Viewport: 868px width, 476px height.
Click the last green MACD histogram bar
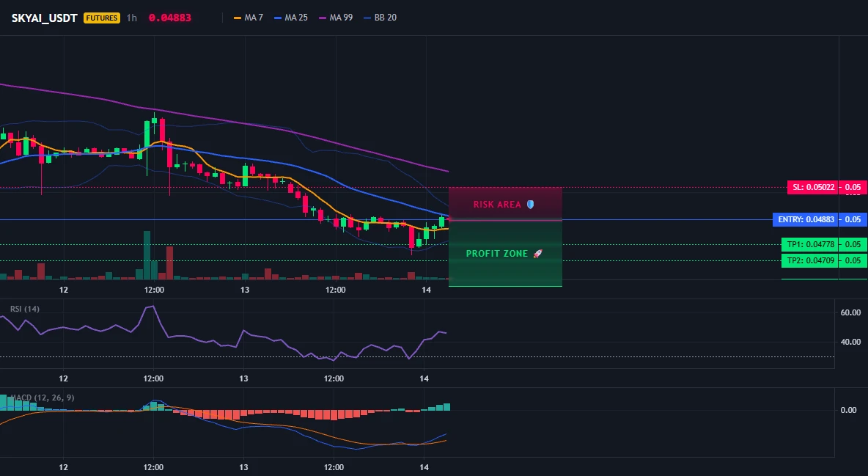(x=446, y=407)
